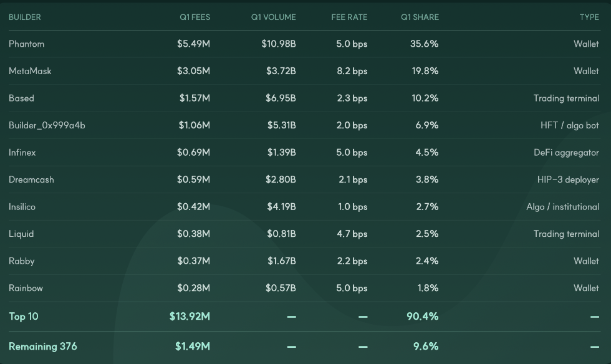Click Dreamcash's $0.59M fees value
The width and height of the screenshot is (611, 364).
coord(194,180)
